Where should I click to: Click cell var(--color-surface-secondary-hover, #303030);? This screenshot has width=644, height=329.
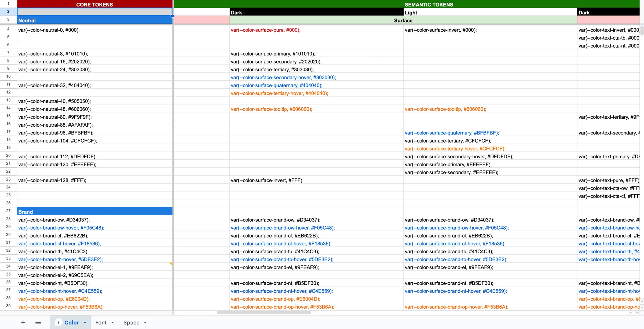317,77
